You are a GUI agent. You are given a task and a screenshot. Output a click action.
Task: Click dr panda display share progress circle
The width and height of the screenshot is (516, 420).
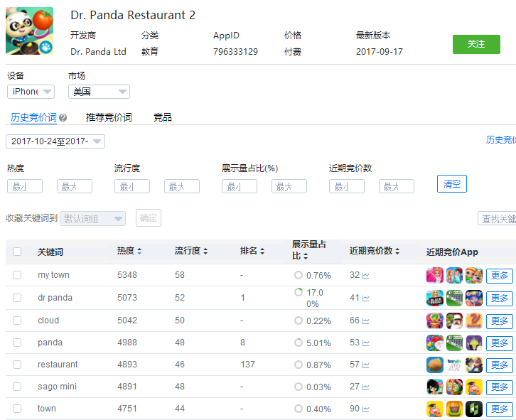tap(299, 292)
